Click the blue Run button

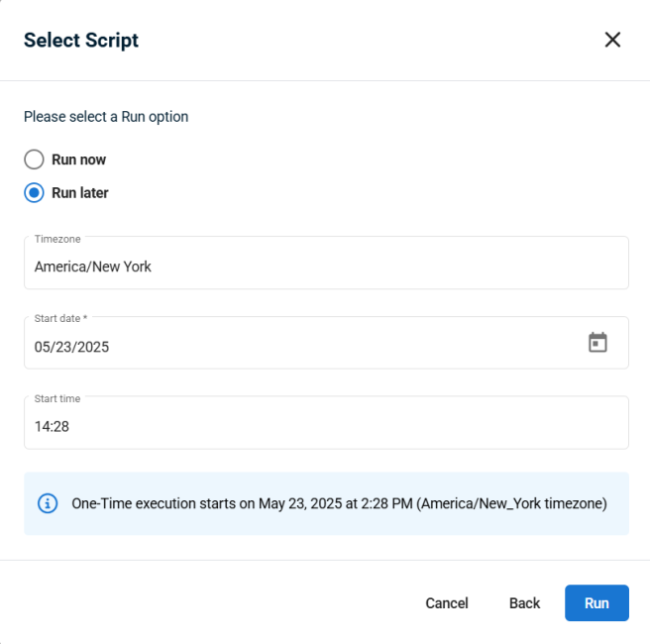tap(596, 603)
